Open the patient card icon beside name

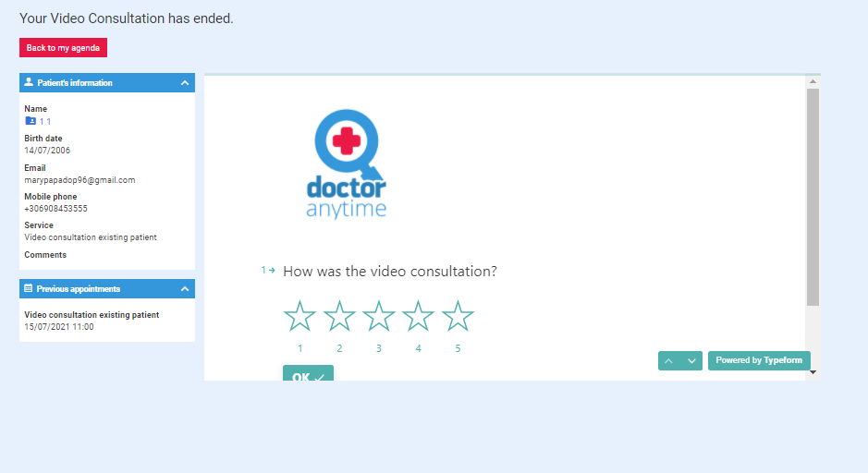coord(31,121)
